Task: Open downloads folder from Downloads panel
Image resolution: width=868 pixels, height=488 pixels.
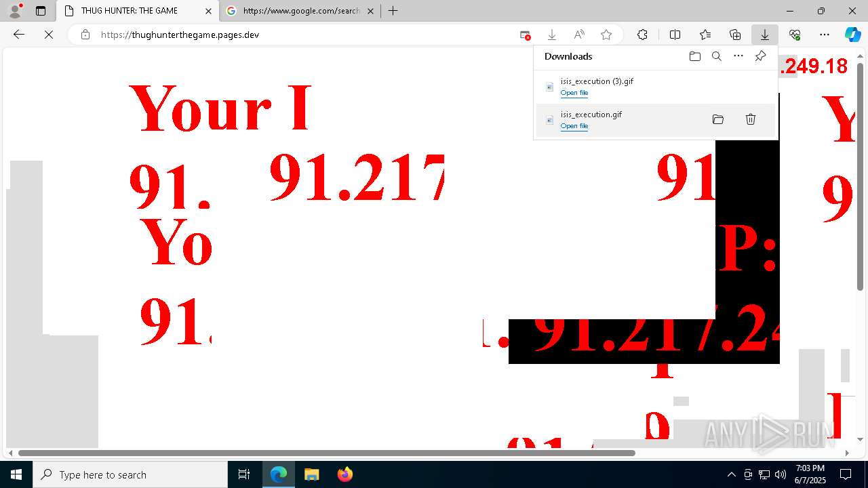Action: pyautogui.click(x=694, y=56)
